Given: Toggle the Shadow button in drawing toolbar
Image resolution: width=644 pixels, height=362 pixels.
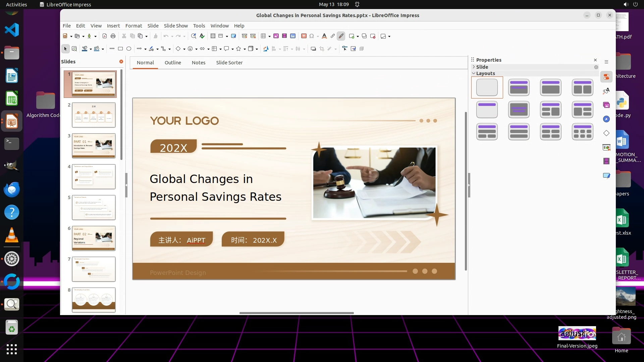Looking at the screenshot, I should [x=313, y=49].
